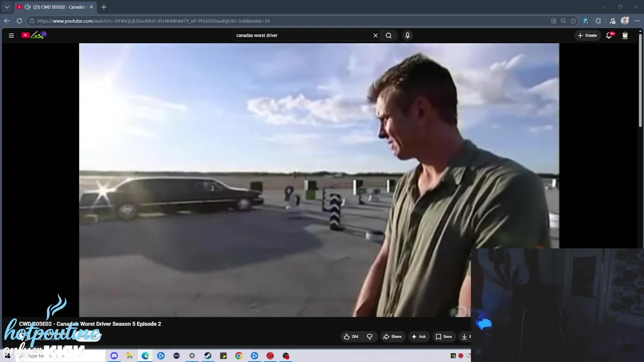Open the browser apps grid icon
The height and width of the screenshot is (362, 644).
click(554, 21)
